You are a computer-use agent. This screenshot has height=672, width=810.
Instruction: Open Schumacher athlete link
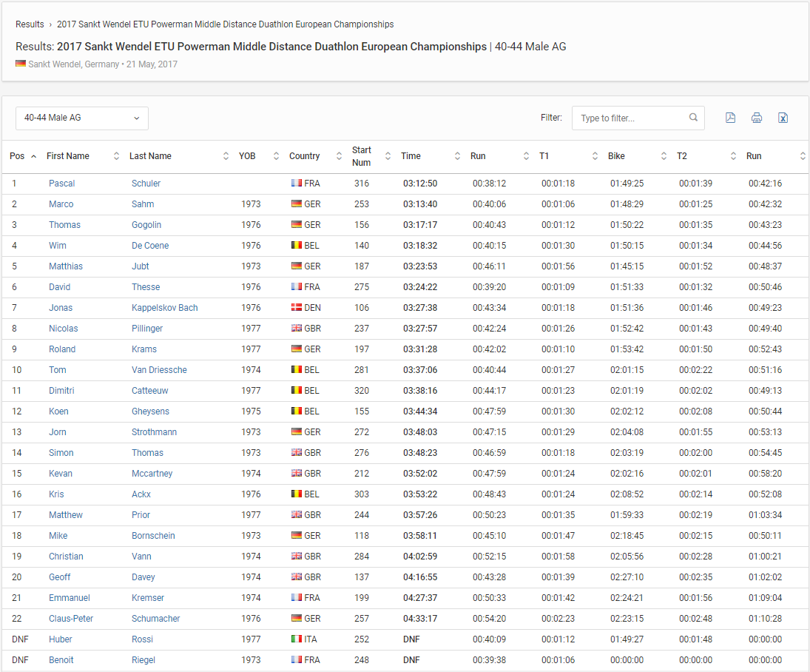156,618
